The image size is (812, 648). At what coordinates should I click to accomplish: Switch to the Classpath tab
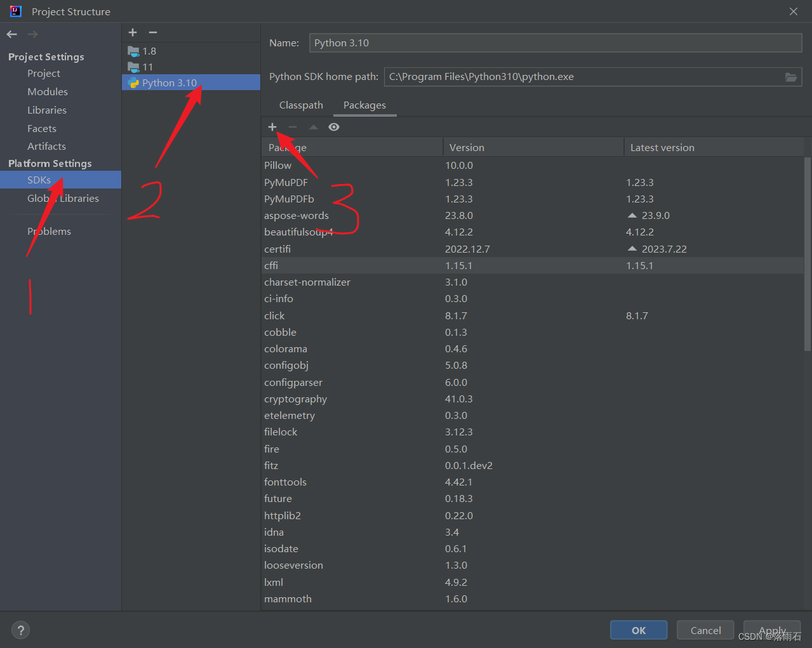tap(300, 105)
